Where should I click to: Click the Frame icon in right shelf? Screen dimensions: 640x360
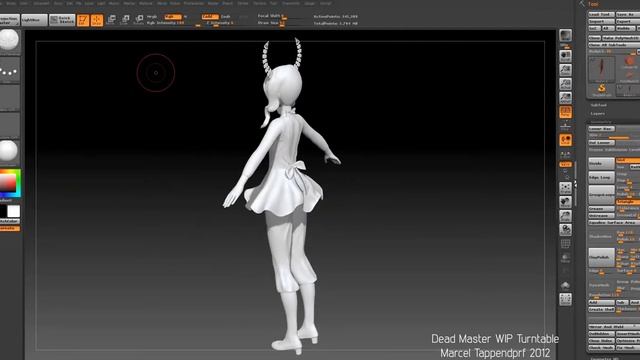click(565, 188)
